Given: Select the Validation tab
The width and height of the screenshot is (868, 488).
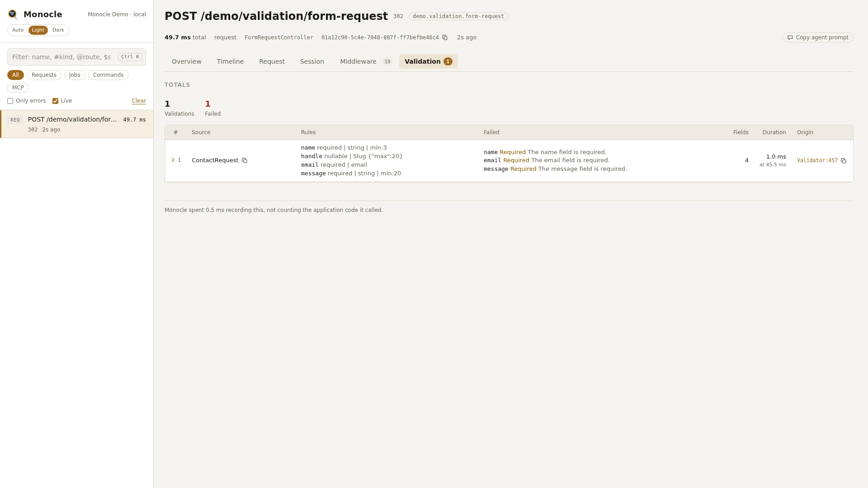Looking at the screenshot, I should point(428,61).
